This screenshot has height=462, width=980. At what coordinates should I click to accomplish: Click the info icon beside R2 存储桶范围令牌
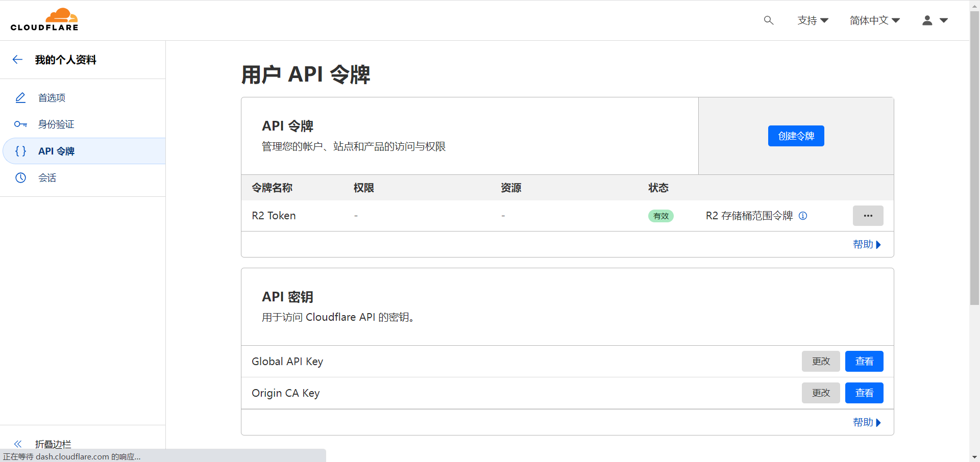(803, 216)
